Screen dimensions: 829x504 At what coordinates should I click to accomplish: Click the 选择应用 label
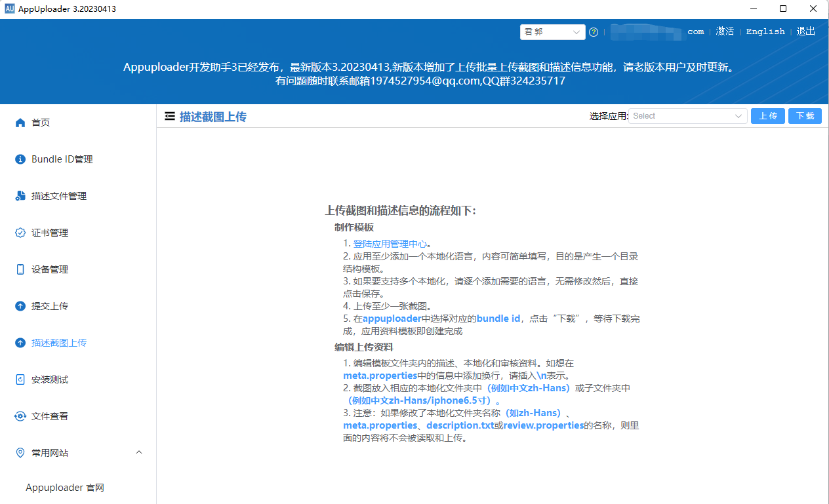click(609, 116)
